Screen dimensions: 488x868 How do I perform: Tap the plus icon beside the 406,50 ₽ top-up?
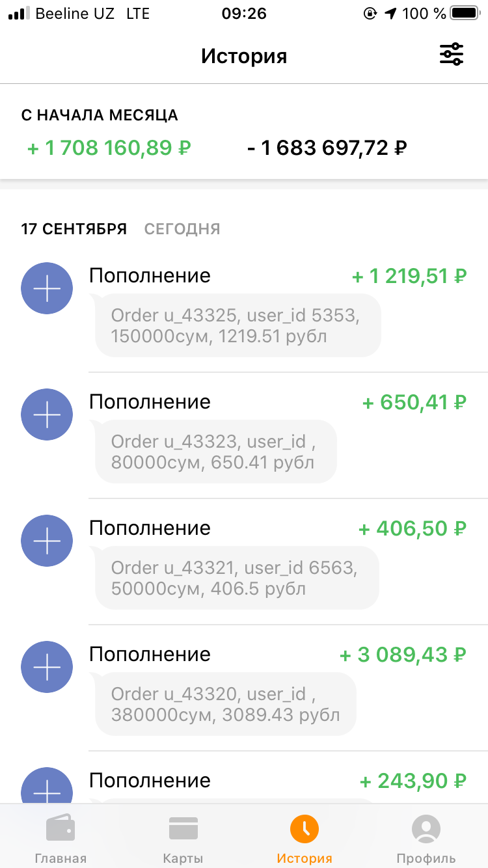[47, 541]
